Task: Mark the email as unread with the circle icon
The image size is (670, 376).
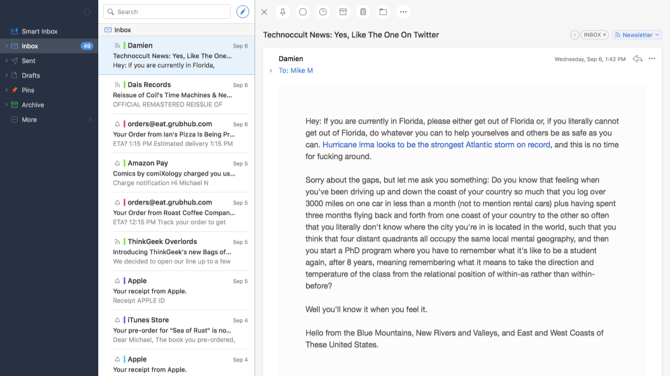Action: 303,12
